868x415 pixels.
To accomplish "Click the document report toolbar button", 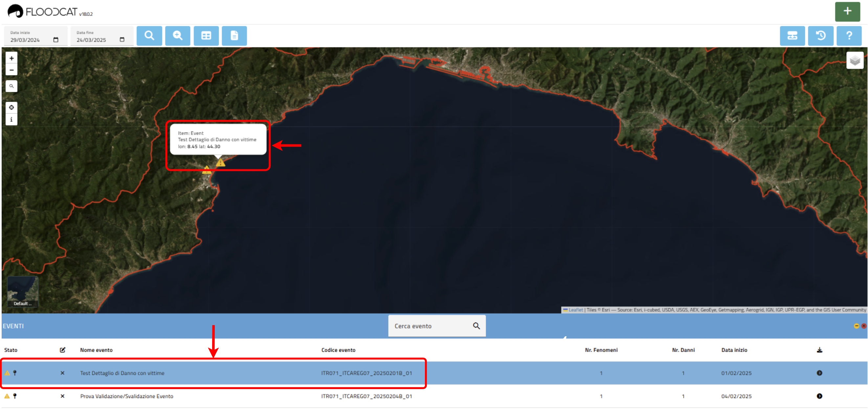I will point(234,35).
